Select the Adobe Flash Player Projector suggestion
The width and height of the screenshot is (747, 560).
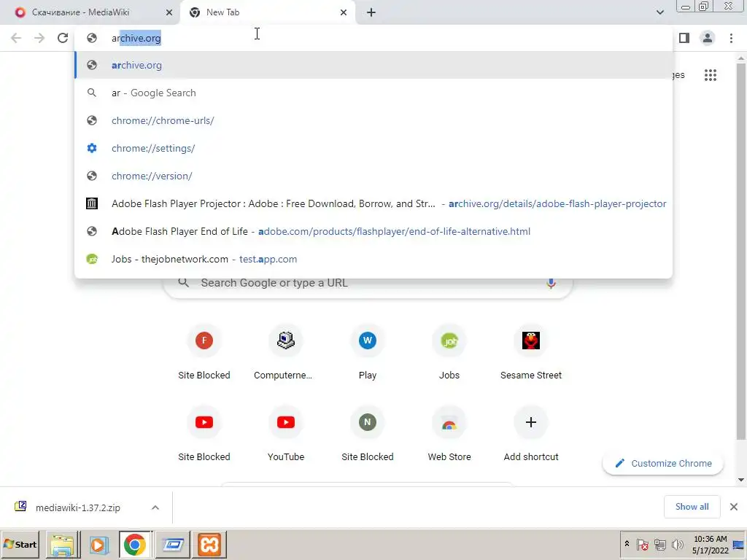tap(373, 203)
